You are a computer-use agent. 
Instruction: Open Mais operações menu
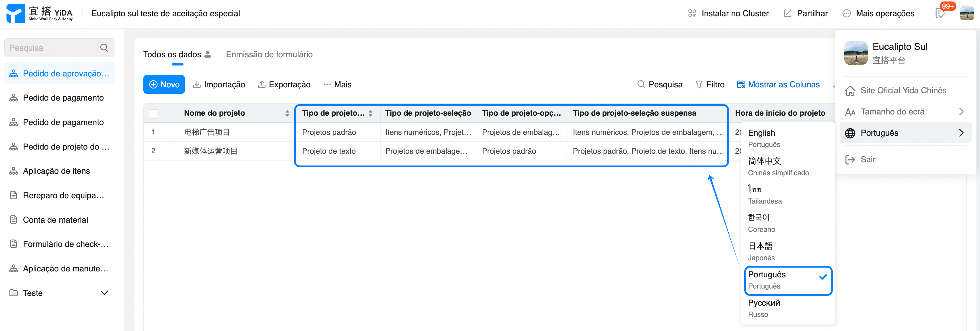coord(879,14)
